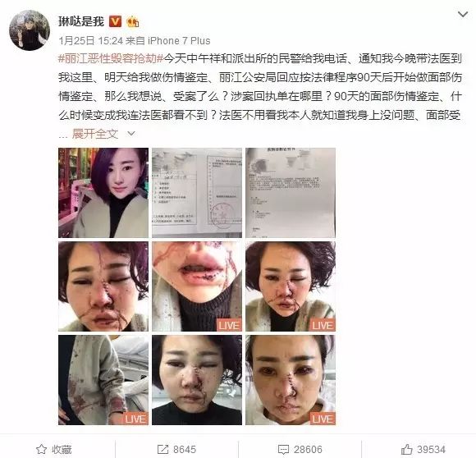Click LIVE badge on bottom-left jacket photo
476x458 pixels.
coord(135,419)
